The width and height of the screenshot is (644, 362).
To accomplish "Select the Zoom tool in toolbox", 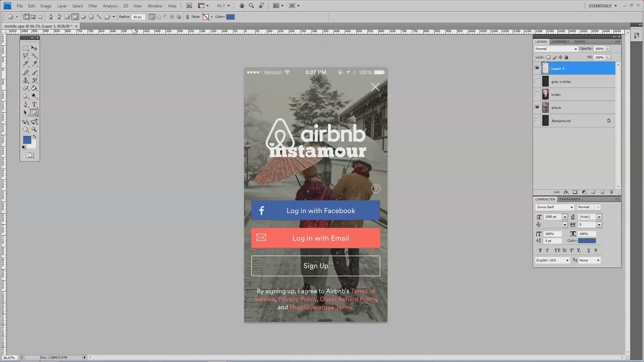I will tap(34, 129).
